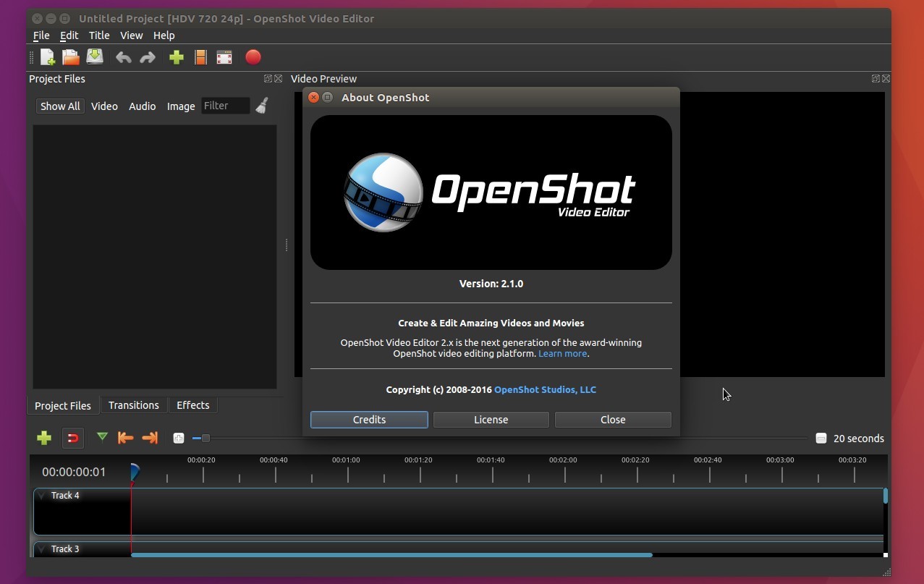This screenshot has width=924, height=584.
Task: Collapse Track 4
Action: [x=41, y=495]
